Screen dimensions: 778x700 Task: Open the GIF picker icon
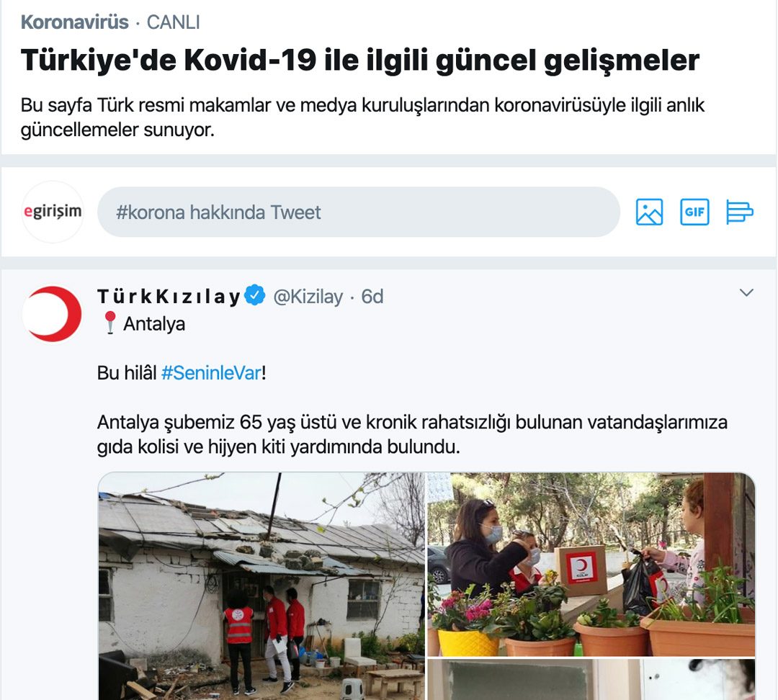tap(694, 212)
